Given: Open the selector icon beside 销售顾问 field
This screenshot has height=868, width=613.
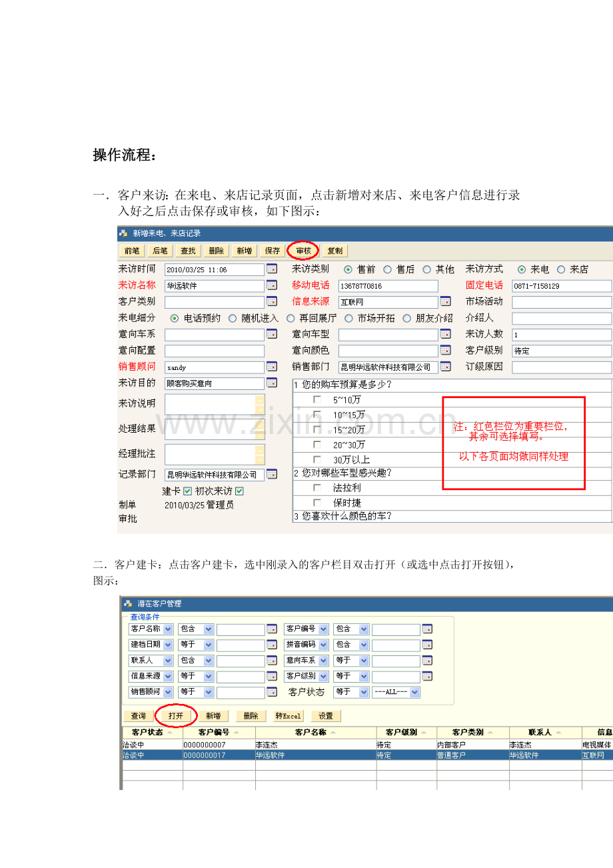Looking at the screenshot, I should [272, 367].
